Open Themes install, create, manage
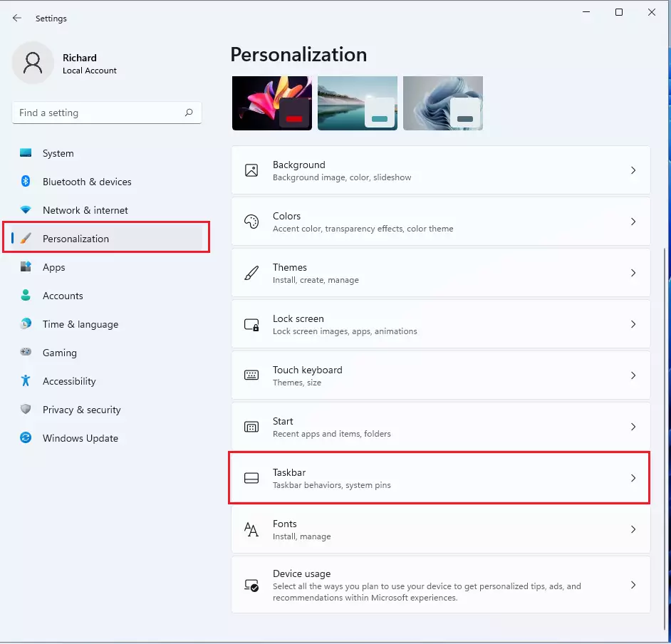671x644 pixels. tap(441, 273)
